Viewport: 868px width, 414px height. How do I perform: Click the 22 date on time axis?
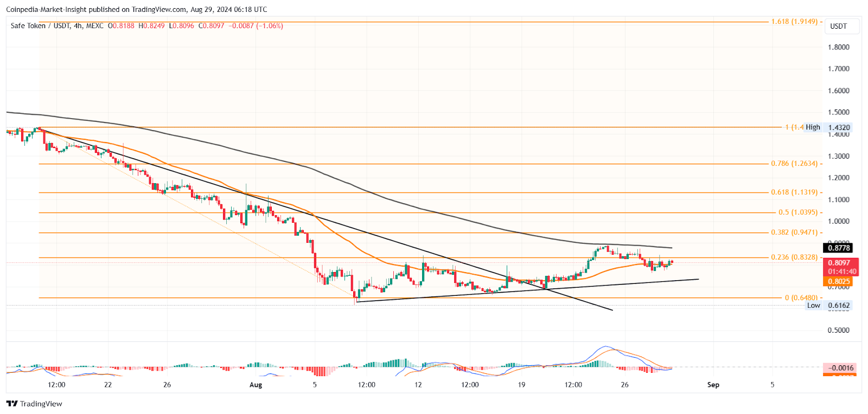pyautogui.click(x=108, y=385)
